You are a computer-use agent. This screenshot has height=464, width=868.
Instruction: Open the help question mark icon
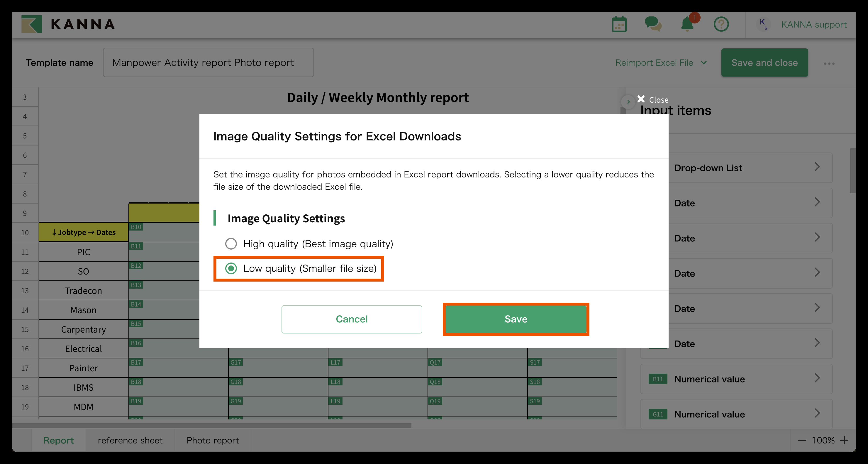point(721,24)
